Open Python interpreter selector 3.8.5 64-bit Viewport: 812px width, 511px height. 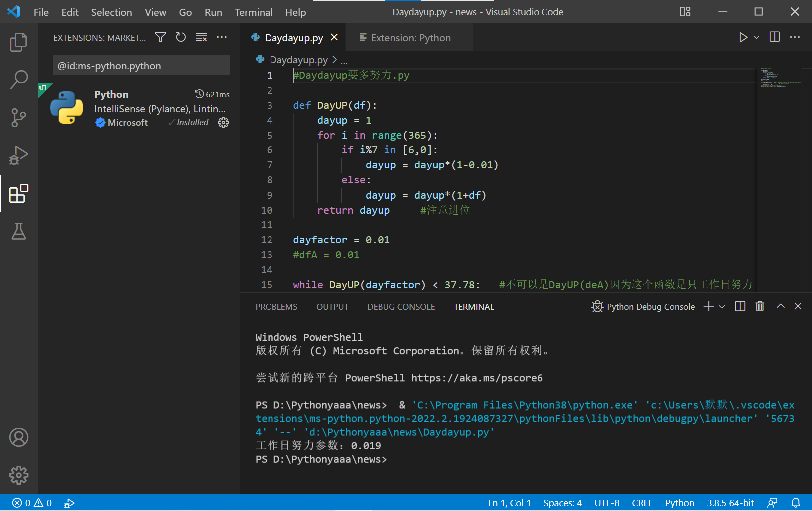coord(730,503)
